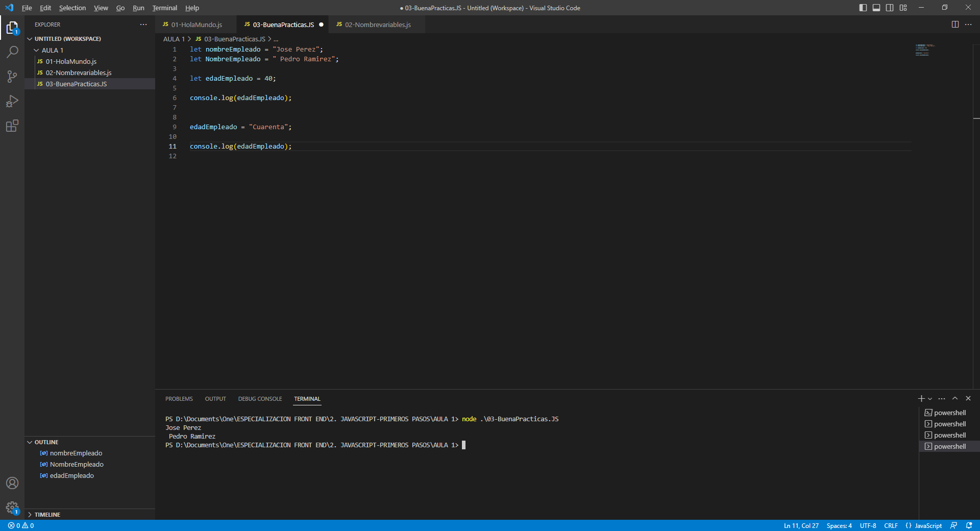
Task: Open the View menu
Action: (x=101, y=8)
